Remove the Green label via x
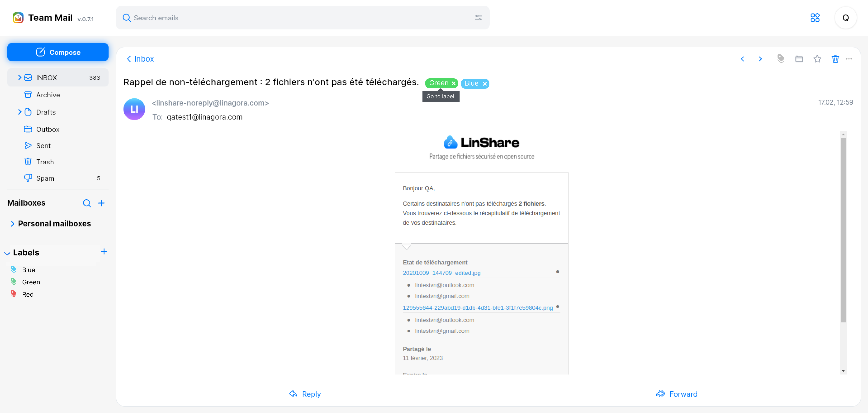 (x=453, y=83)
